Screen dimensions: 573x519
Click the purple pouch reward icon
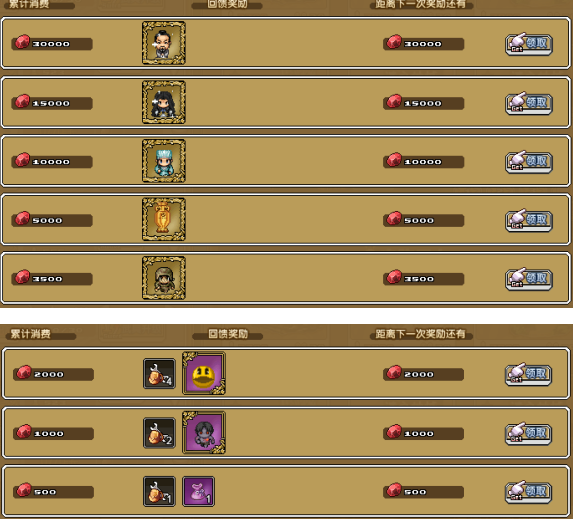click(198, 491)
